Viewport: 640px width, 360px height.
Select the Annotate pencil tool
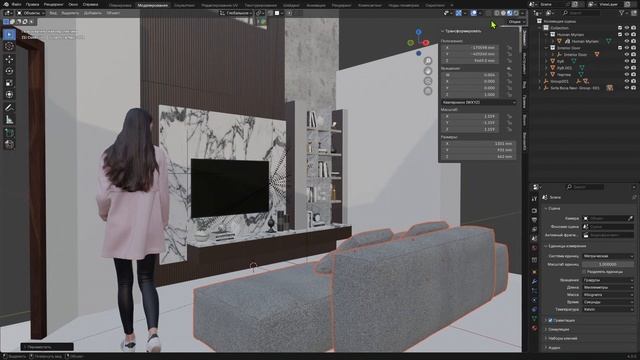pyautogui.click(x=9, y=107)
